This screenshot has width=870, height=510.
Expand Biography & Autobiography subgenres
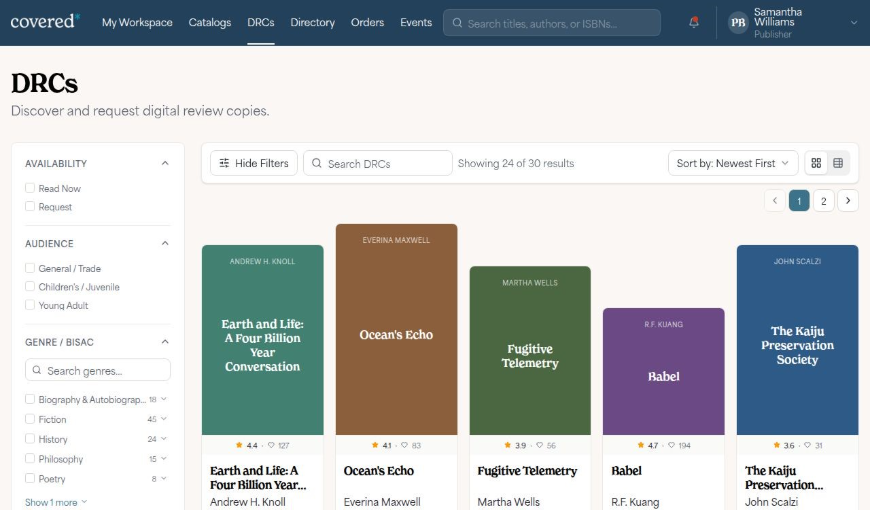point(164,399)
